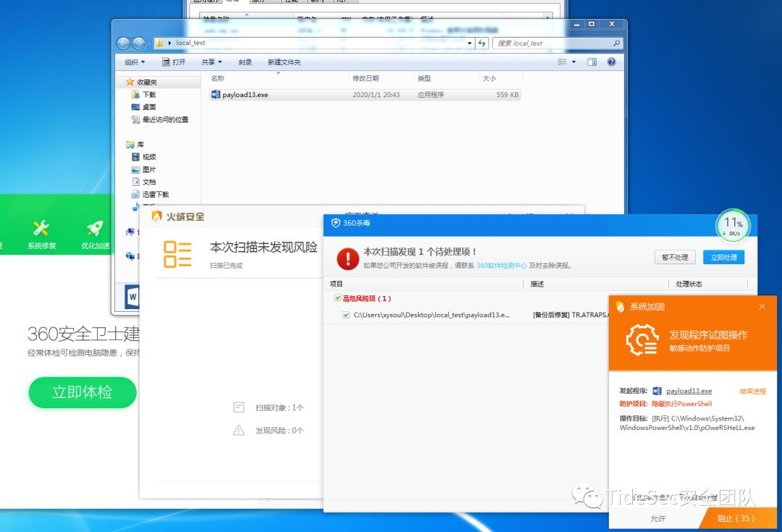Click 刻录 in Explorer toolbar
This screenshot has height=532, width=782.
click(245, 62)
